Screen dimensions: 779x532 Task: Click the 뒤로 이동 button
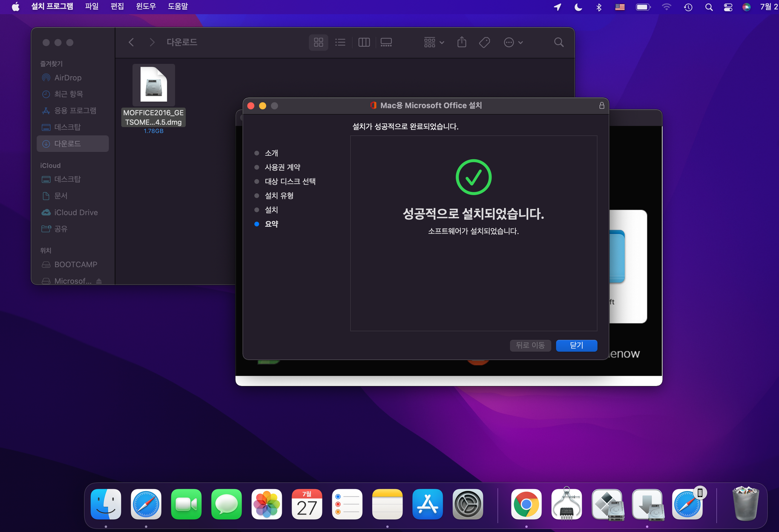click(530, 345)
